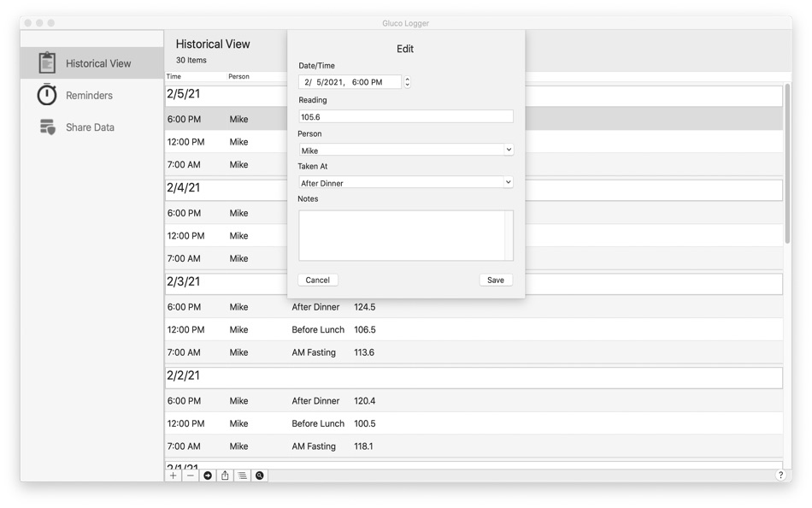Open the Person dropdown showing Mike

[x=405, y=149]
